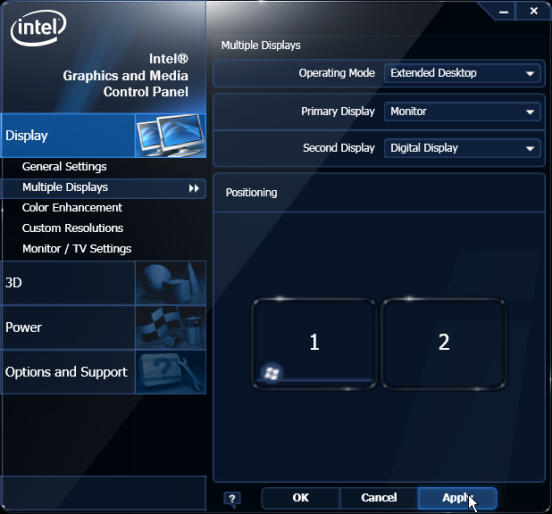
Task: Click the dual-monitor Display category icon
Action: pos(171,135)
